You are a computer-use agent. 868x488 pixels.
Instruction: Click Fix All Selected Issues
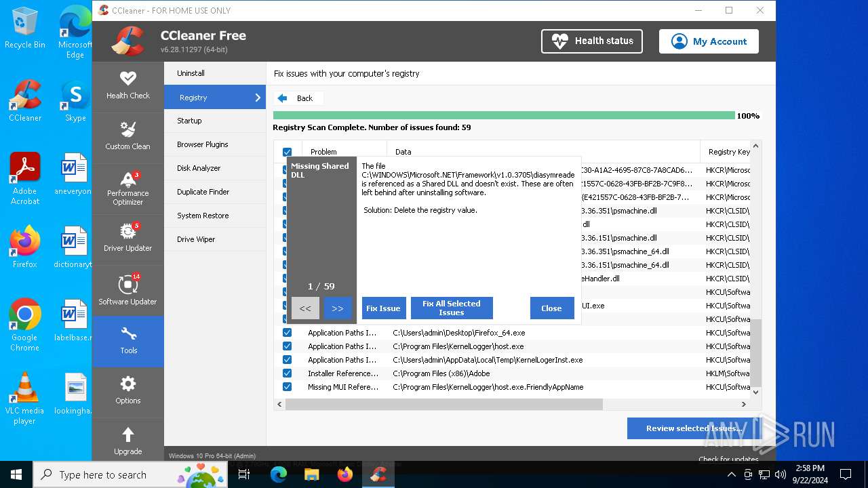point(452,308)
